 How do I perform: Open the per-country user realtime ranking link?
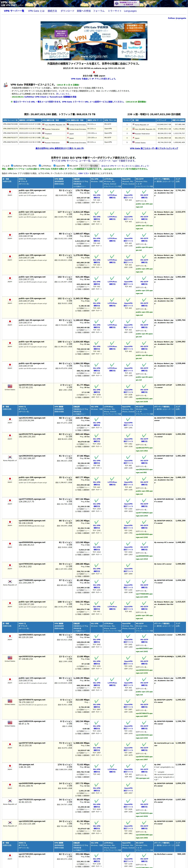154,148
